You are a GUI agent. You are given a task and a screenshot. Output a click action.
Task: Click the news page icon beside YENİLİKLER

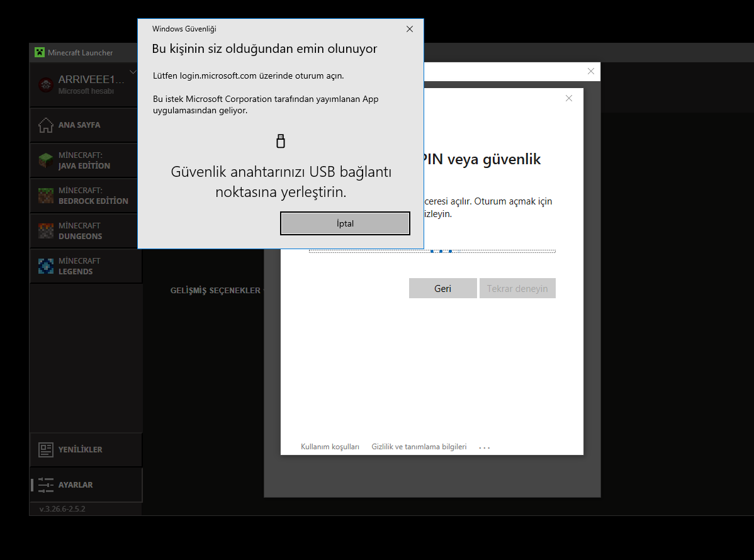46,449
